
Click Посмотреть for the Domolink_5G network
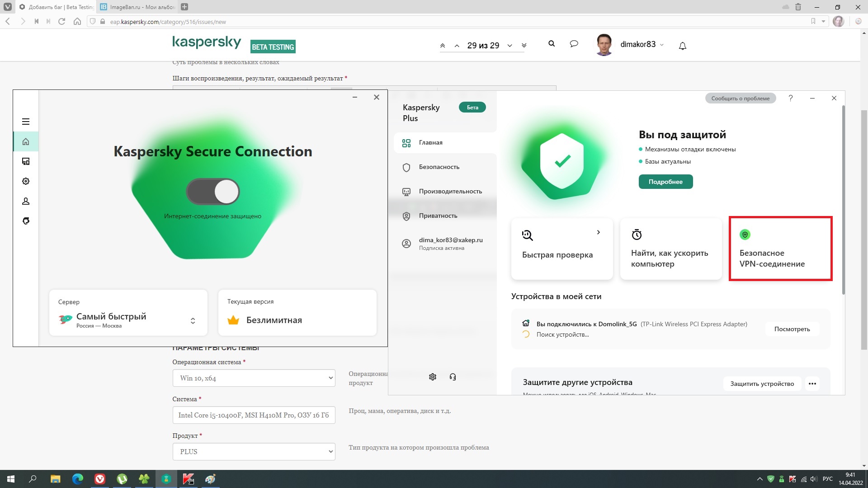click(792, 329)
